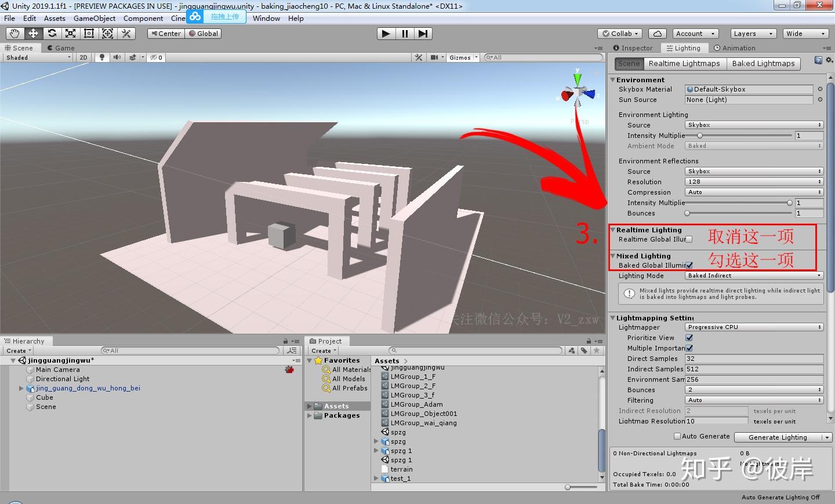Open the cloud Services icon
Image resolution: width=835 pixels, height=504 pixels.
coord(658,34)
